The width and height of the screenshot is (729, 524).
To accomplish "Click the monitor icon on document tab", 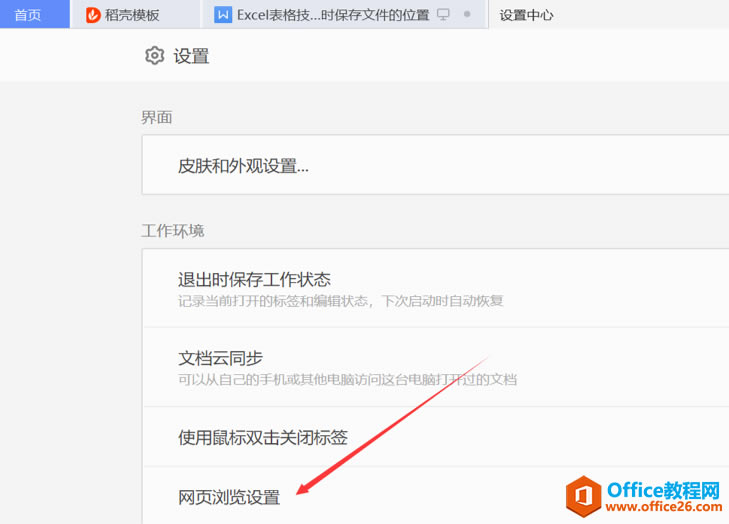I will pyautogui.click(x=444, y=15).
